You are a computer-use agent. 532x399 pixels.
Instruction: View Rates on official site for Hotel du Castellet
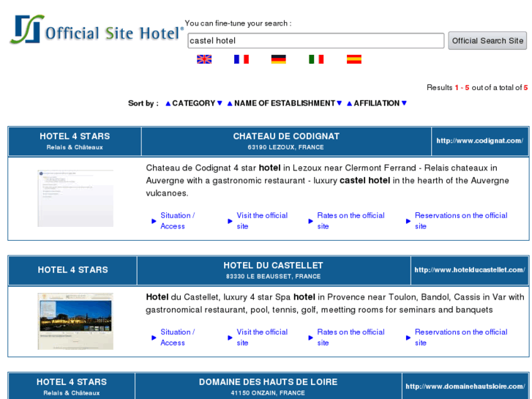coord(351,338)
